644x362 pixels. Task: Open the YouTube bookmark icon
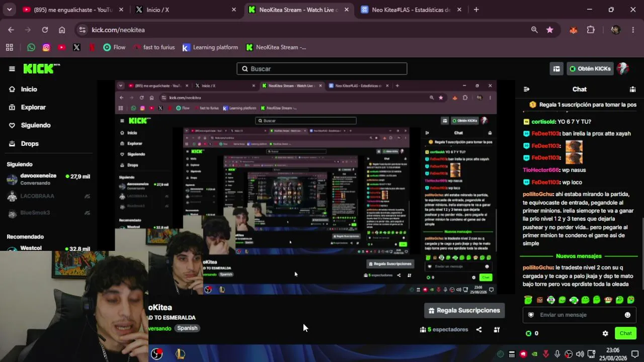tap(61, 47)
